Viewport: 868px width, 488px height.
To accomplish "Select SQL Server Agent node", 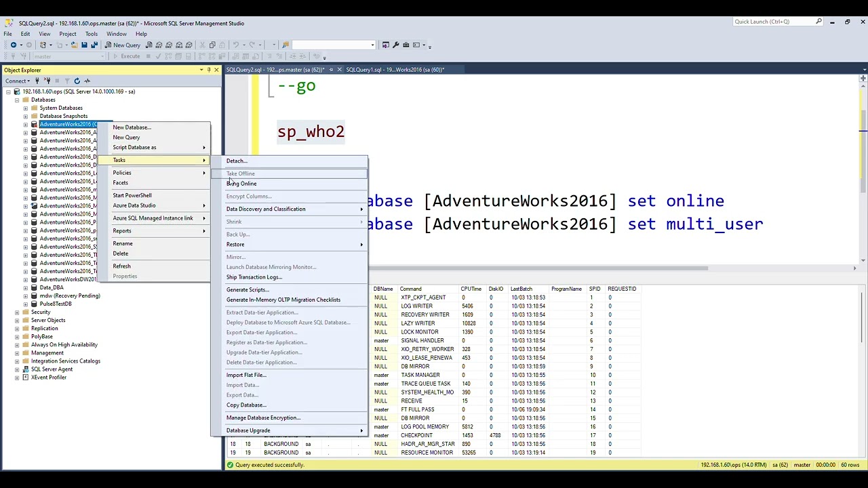I will [52, 369].
